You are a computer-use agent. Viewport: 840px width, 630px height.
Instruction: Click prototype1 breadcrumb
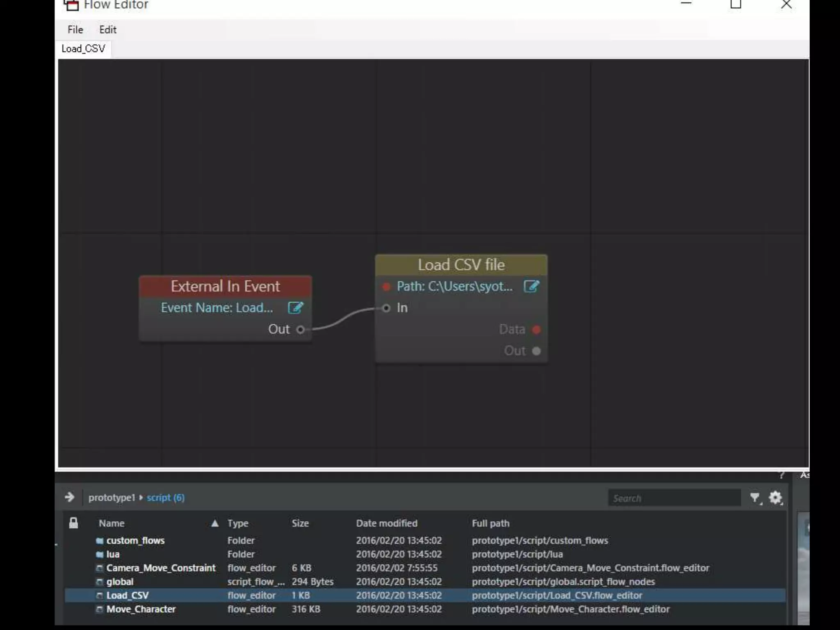112,498
